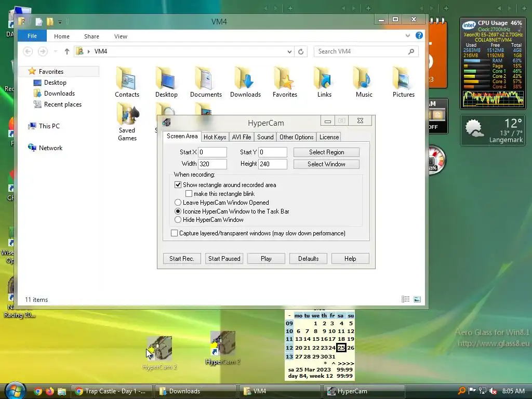Open the Documents folder icon
The height and width of the screenshot is (399, 532).
coord(206,83)
